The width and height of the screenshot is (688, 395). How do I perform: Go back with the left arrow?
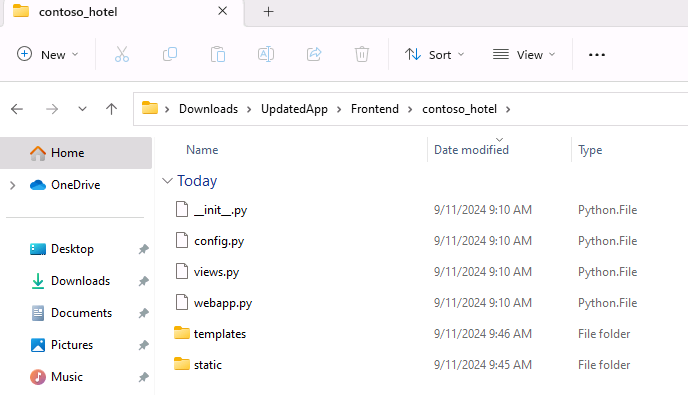click(x=17, y=109)
